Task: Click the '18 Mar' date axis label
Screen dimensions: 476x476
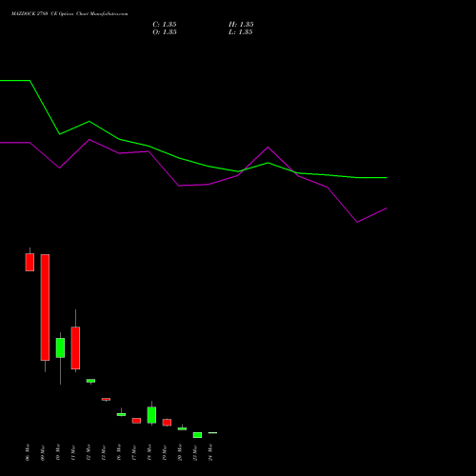Action: 149,452
